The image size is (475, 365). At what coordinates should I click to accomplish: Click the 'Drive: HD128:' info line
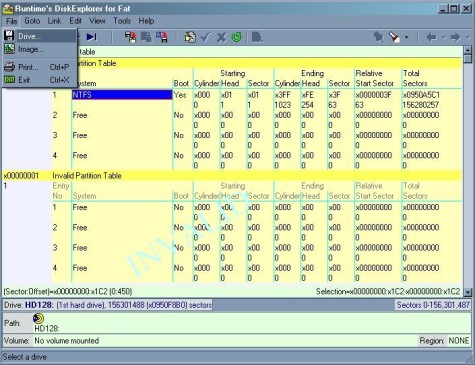click(108, 305)
